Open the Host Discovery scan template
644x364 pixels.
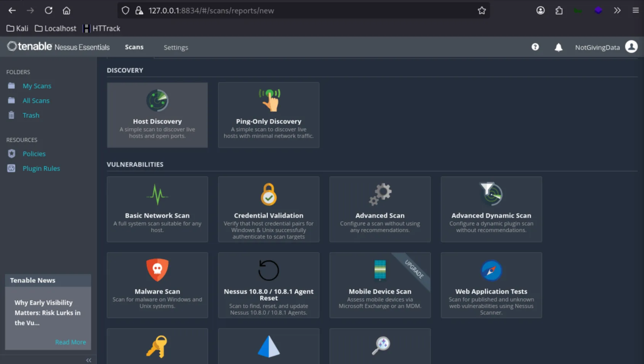coord(157,115)
